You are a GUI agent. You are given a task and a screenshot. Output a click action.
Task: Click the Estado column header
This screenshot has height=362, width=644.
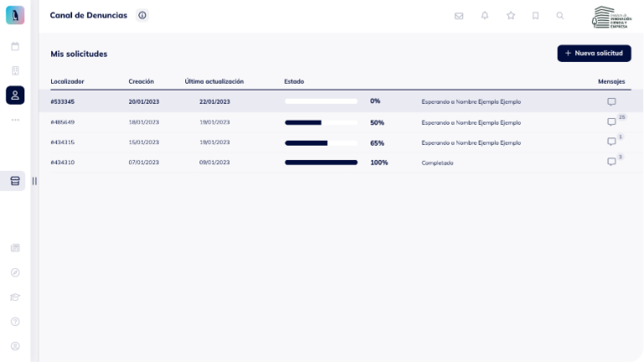(294, 81)
